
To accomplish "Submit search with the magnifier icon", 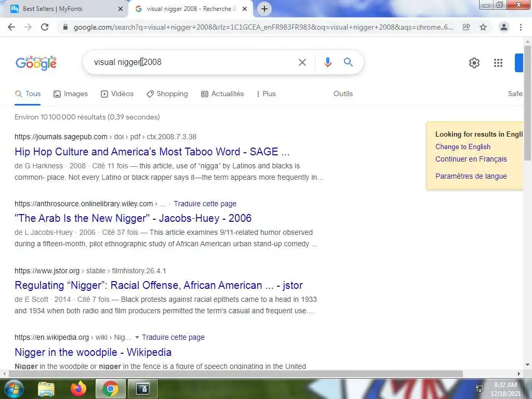I will click(x=348, y=62).
